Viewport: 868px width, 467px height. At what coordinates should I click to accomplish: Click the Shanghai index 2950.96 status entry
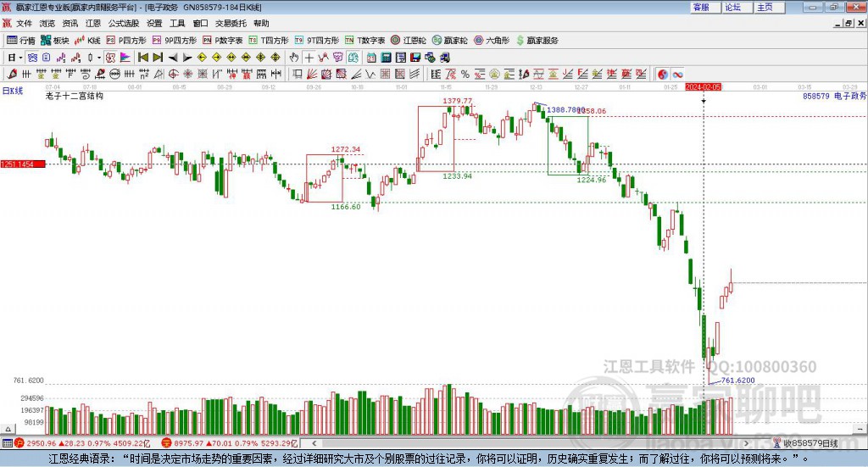[82, 443]
